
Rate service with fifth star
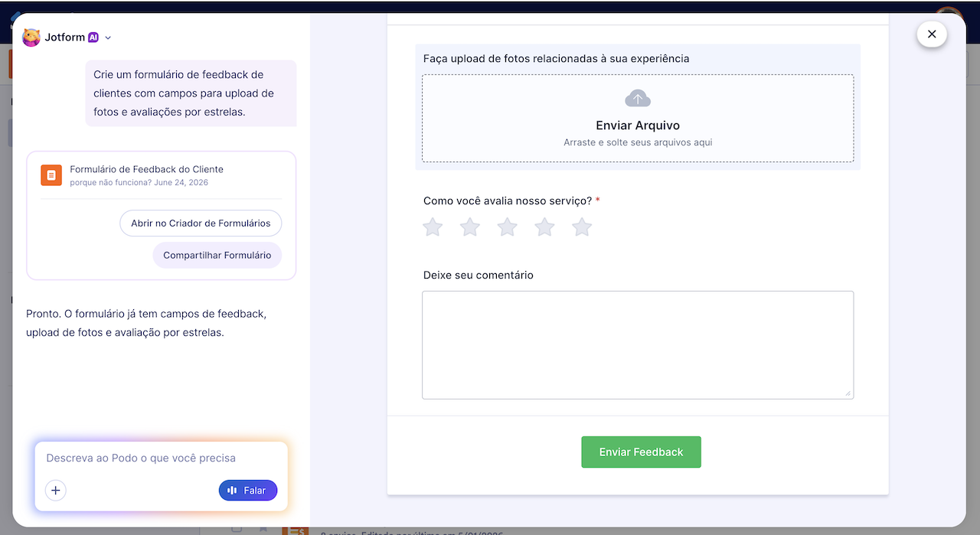[582, 227]
